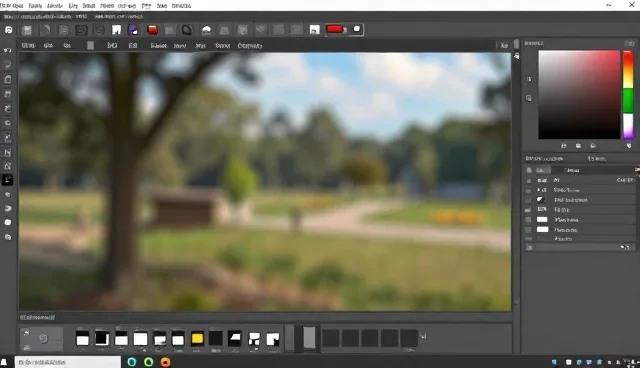Image resolution: width=640 pixels, height=368 pixels.
Task: Toggle visibility of the half-black thumbnail layer
Action: point(528,200)
